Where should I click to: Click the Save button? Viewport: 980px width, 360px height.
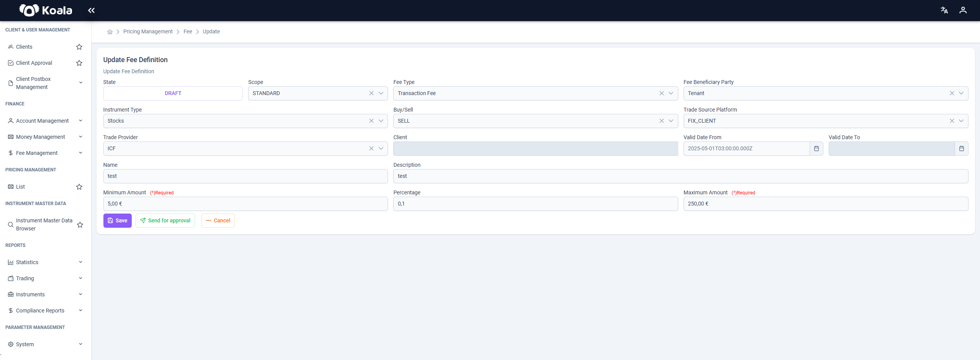[x=117, y=220]
